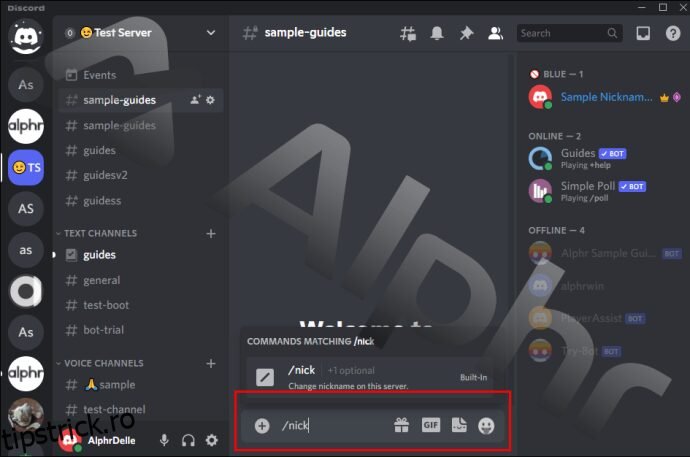This screenshot has width=690, height=457.
Task: Open alphrwin offline member
Action: (604, 286)
